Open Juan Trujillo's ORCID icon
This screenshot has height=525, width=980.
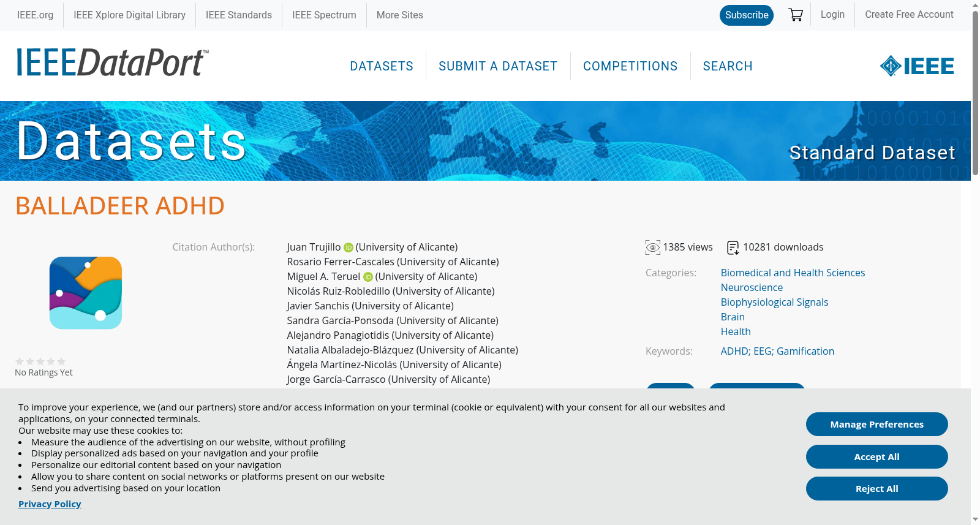click(349, 247)
